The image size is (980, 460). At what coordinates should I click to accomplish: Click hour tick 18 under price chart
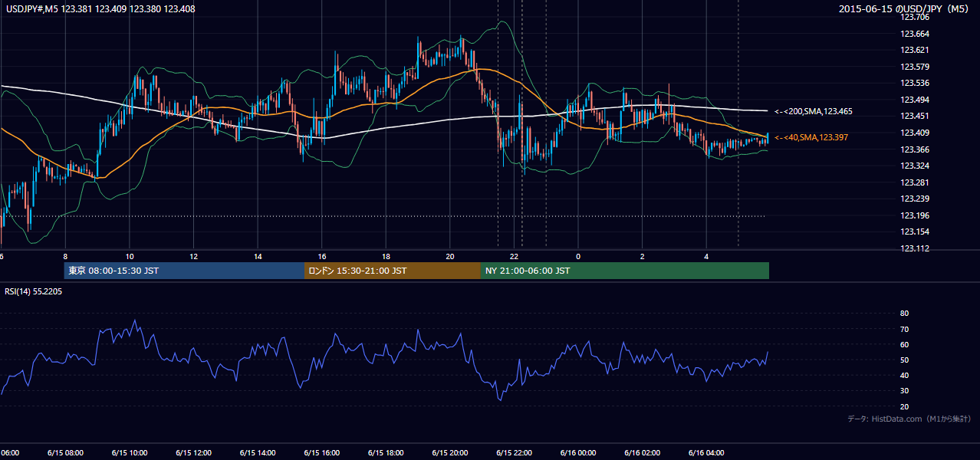pyautogui.click(x=386, y=256)
